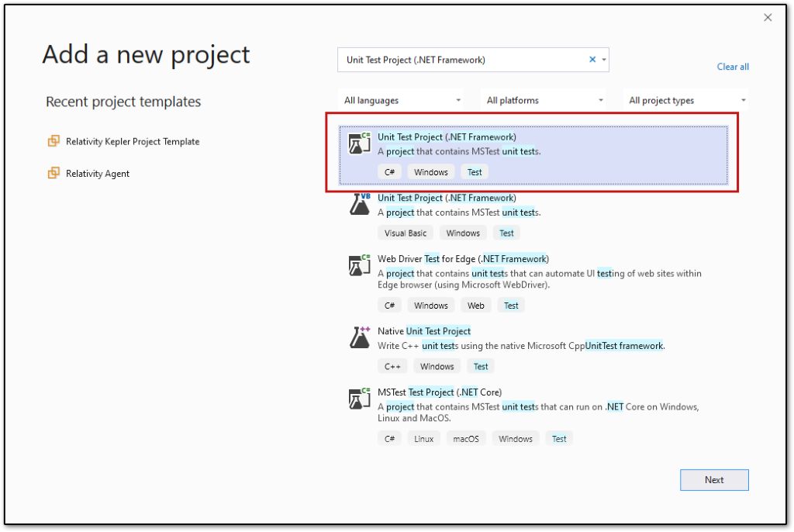Click the 'Write C++ unit tests' description
Image resolution: width=794 pixels, height=532 pixels.
tap(521, 346)
